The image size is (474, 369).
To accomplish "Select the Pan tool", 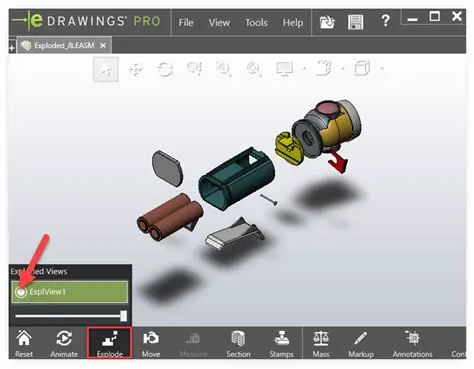I will (135, 69).
